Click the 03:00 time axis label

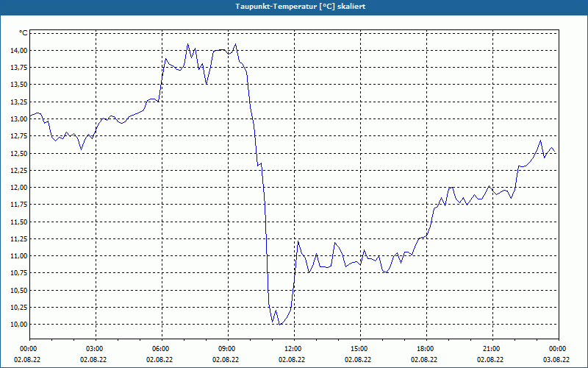click(96, 349)
